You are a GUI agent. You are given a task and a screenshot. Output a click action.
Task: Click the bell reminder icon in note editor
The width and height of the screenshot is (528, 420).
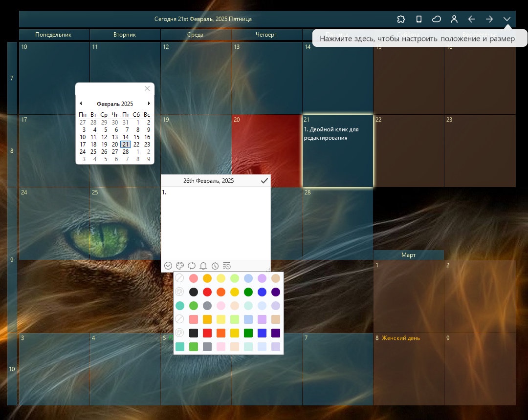coord(203,266)
